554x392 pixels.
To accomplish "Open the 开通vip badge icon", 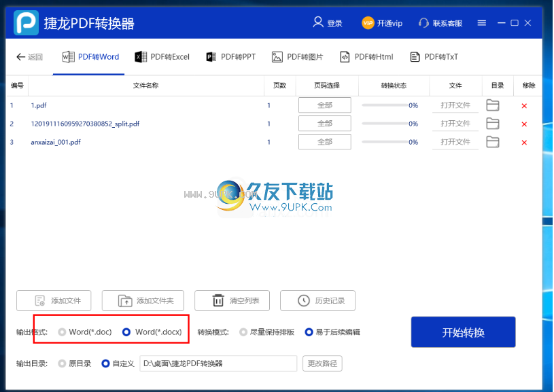I will click(368, 23).
